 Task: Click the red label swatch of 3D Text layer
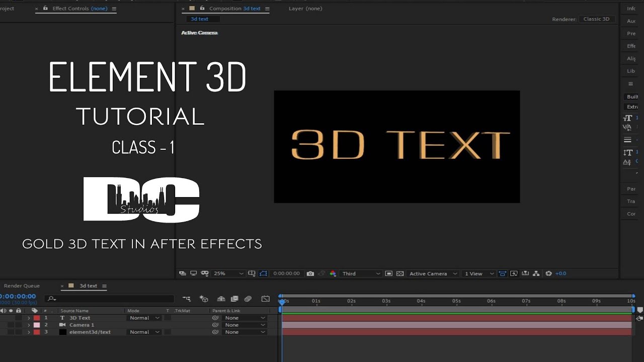pos(37,318)
